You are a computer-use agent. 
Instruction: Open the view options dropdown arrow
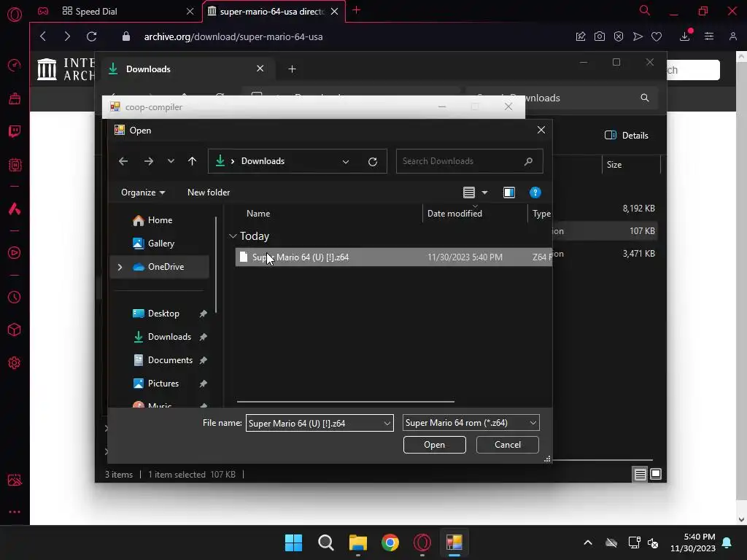point(484,192)
